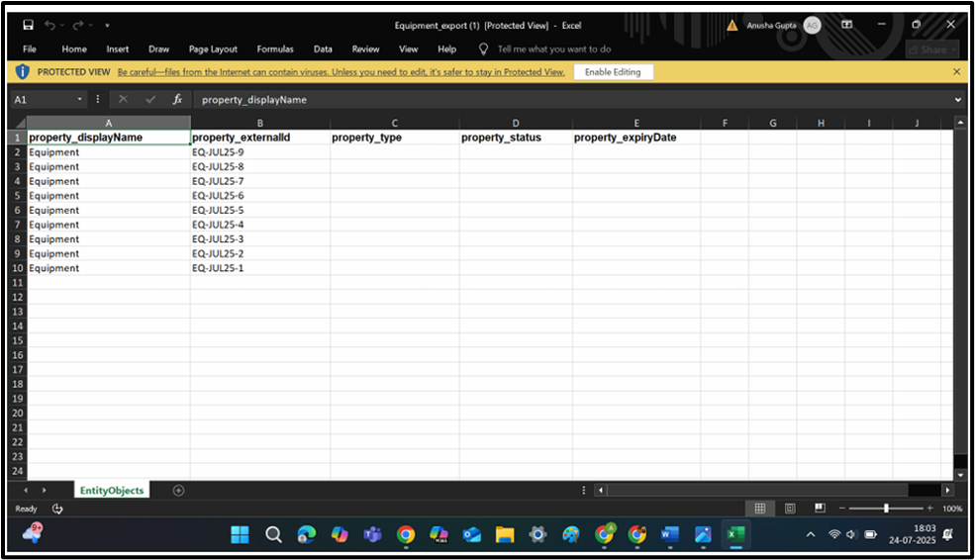Click the zoom in plus button
This screenshot has width=975, height=560.
[929, 509]
